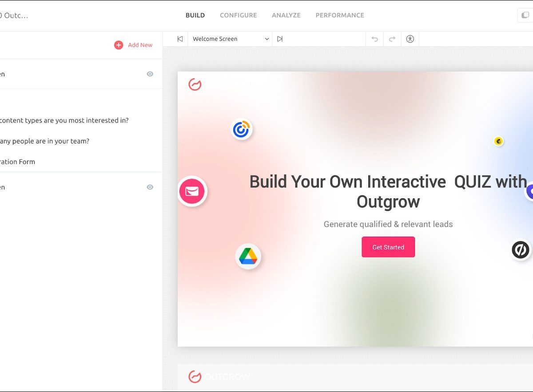
Task: Click the Constant Contact blue circular icon
Action: [242, 130]
